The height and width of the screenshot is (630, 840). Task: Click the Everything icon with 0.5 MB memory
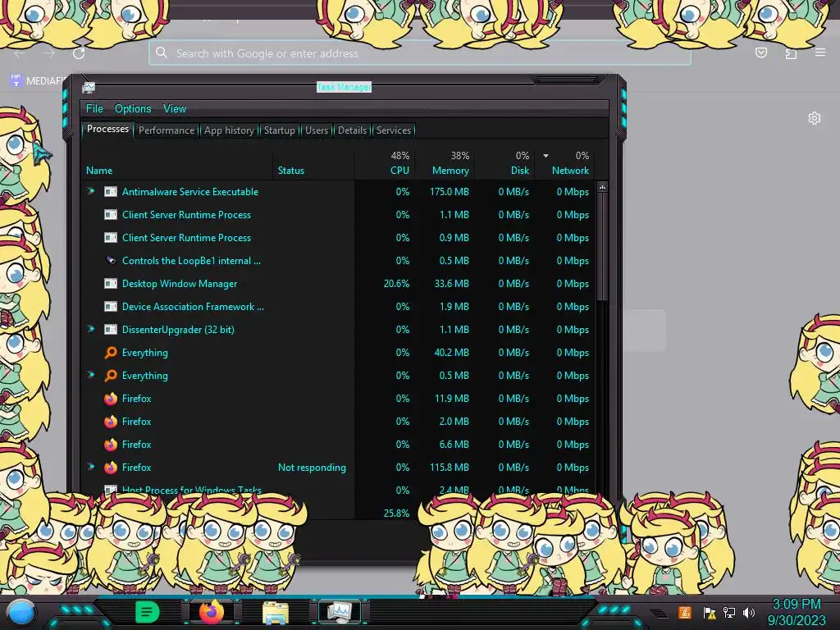(x=111, y=376)
